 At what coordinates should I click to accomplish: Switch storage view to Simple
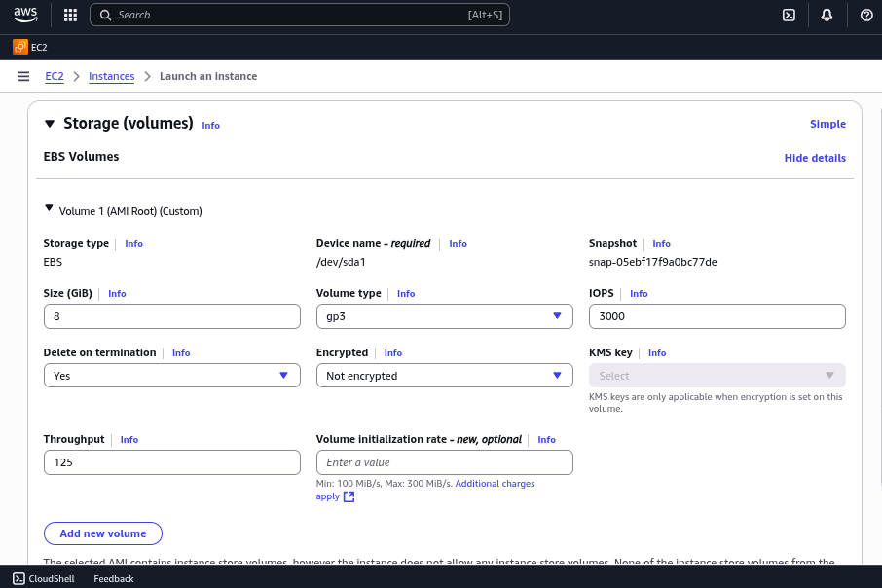pos(827,124)
